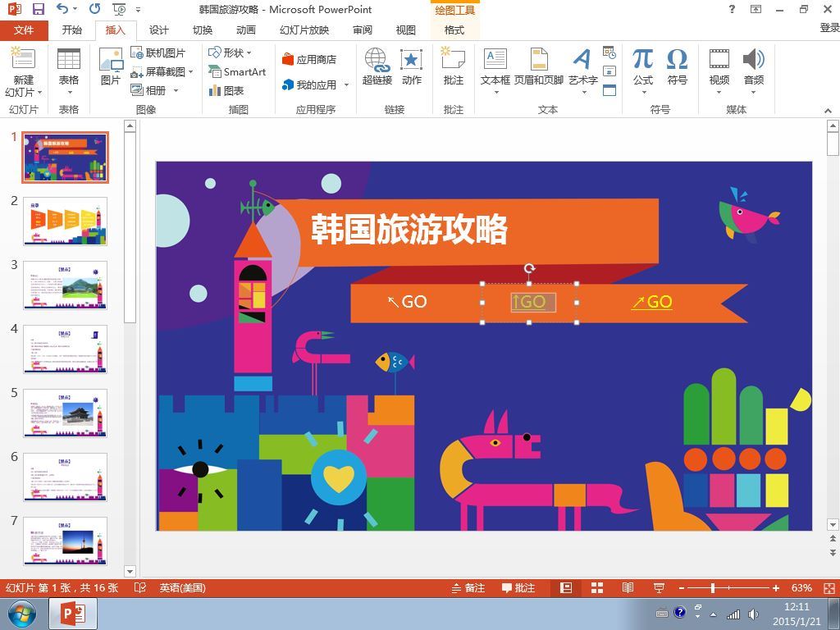Switch to the 动画 animations tab
Image resolution: width=840 pixels, height=630 pixels.
[245, 30]
